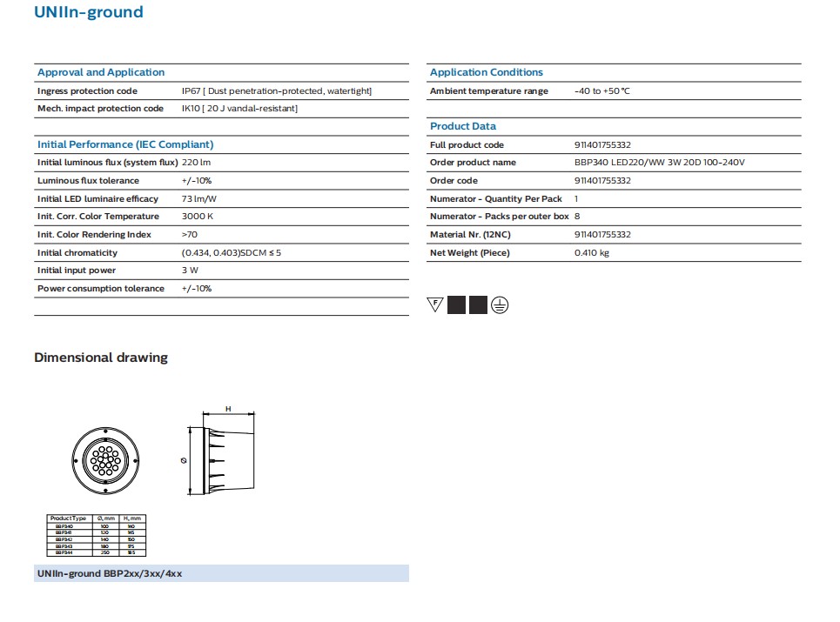
Task: Click the 'UNIIn-ground BBP2xx/3xx/4xx' caption
Action: pyautogui.click(x=110, y=573)
